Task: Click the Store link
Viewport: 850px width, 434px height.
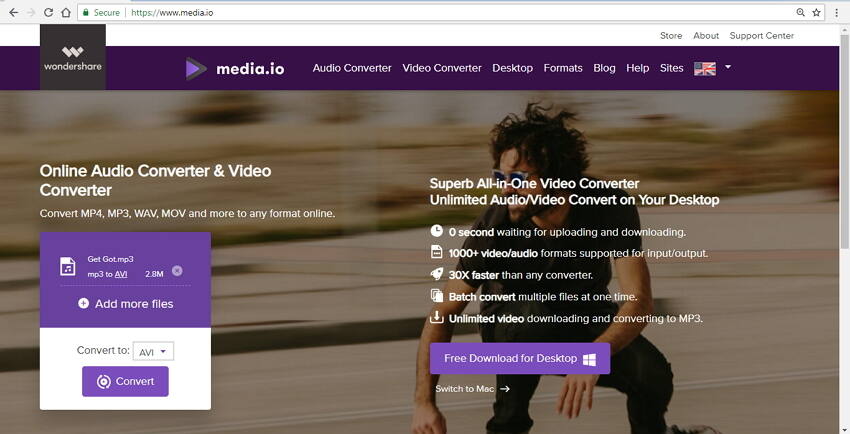Action: pyautogui.click(x=671, y=36)
